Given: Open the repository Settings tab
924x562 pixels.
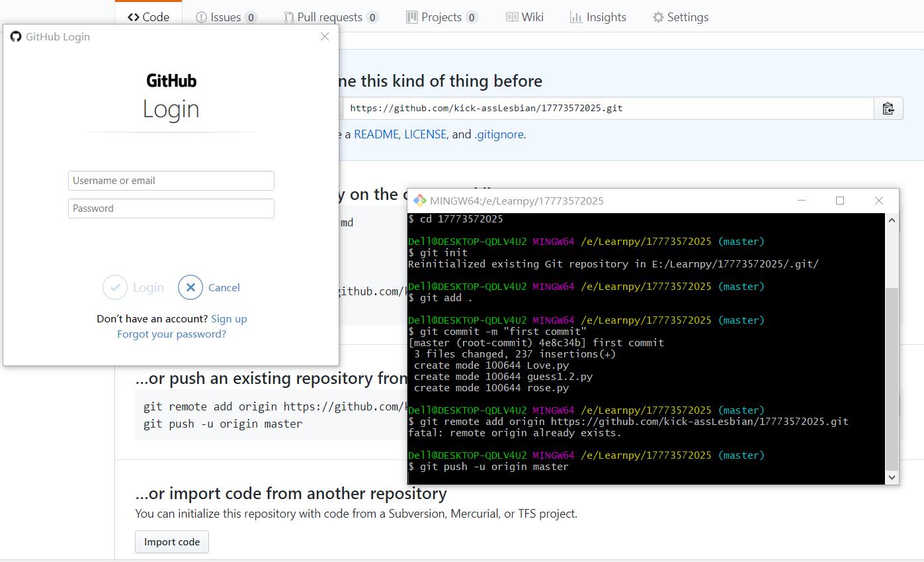Looking at the screenshot, I should tap(681, 17).
